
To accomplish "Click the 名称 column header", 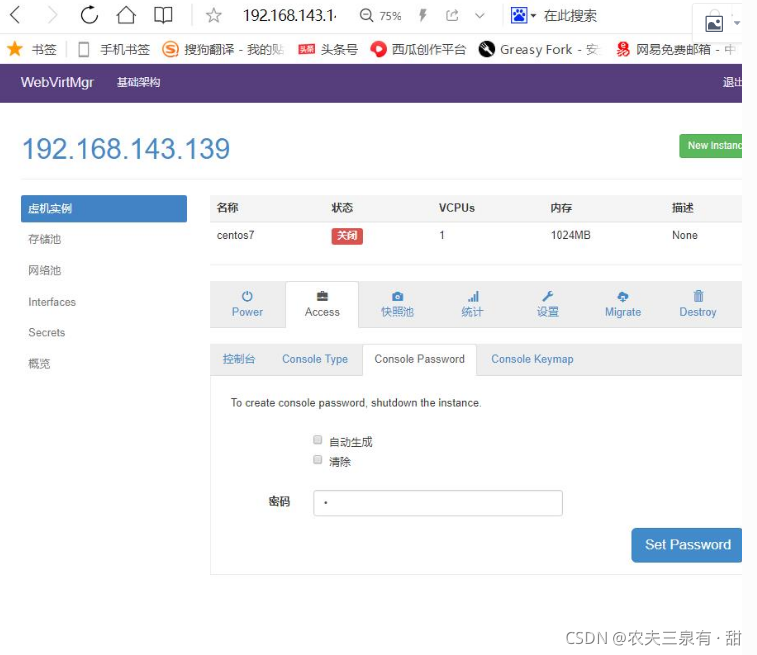I will [x=227, y=208].
